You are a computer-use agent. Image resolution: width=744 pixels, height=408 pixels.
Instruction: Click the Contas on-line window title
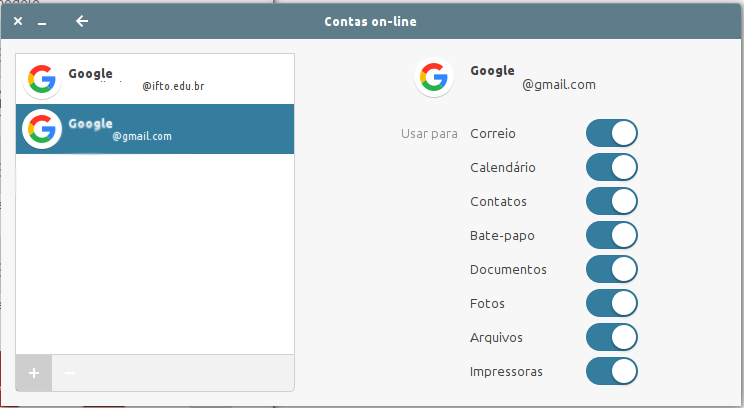click(x=371, y=21)
